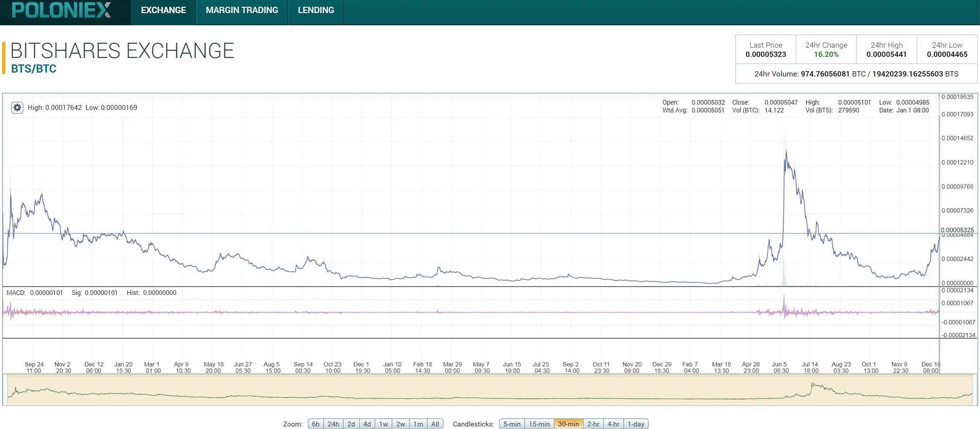Click the Vol (BTS) 279590 readout
The image size is (980, 429).
click(x=832, y=110)
